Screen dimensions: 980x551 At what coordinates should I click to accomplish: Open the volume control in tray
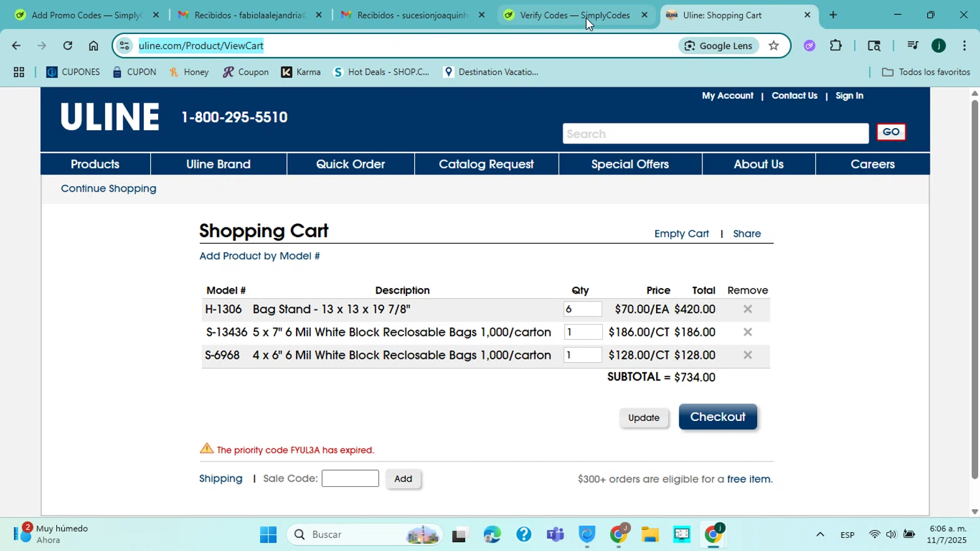click(891, 535)
